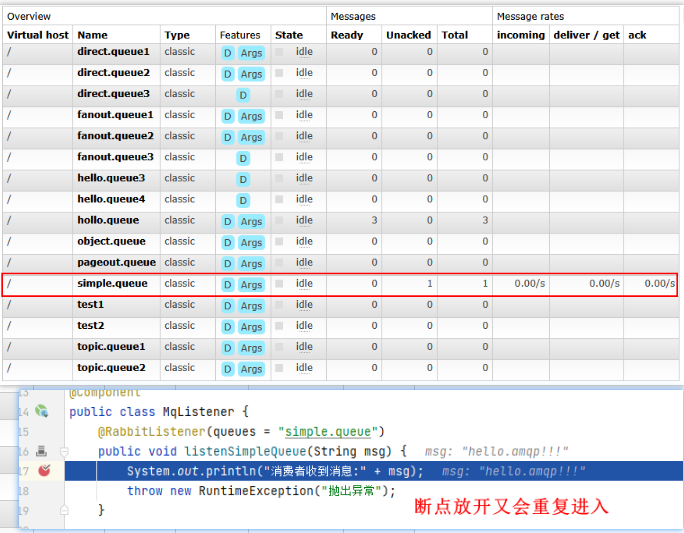
Task: Click the "simple.queue" string in RabbitListener annotation
Action: click(x=331, y=432)
